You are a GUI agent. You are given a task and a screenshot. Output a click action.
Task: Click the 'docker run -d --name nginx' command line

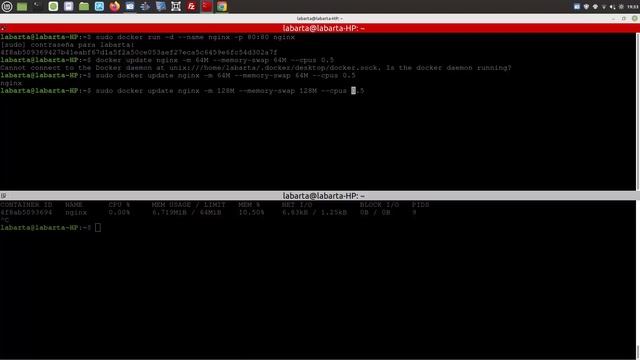147,37
